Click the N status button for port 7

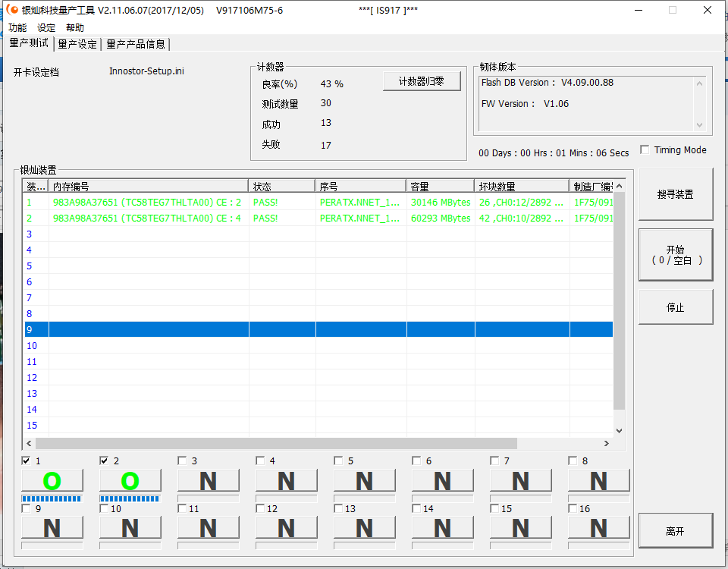point(520,480)
